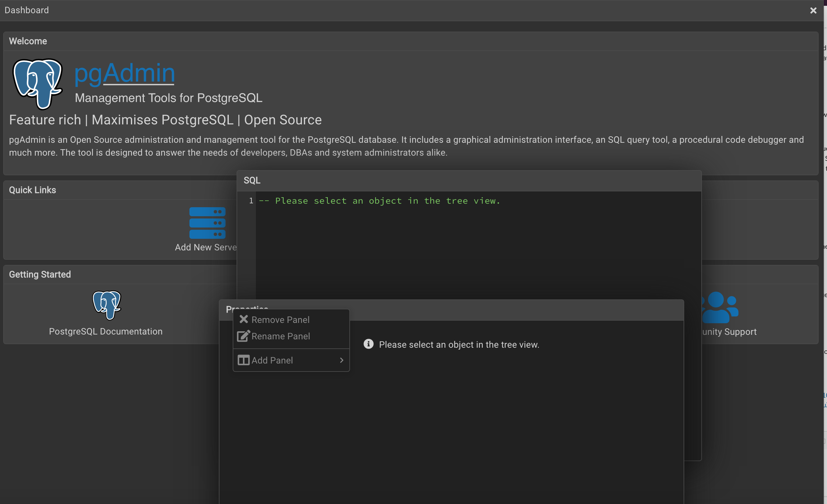This screenshot has height=504, width=827.
Task: Switch to the SQL panel tab
Action: click(x=252, y=180)
